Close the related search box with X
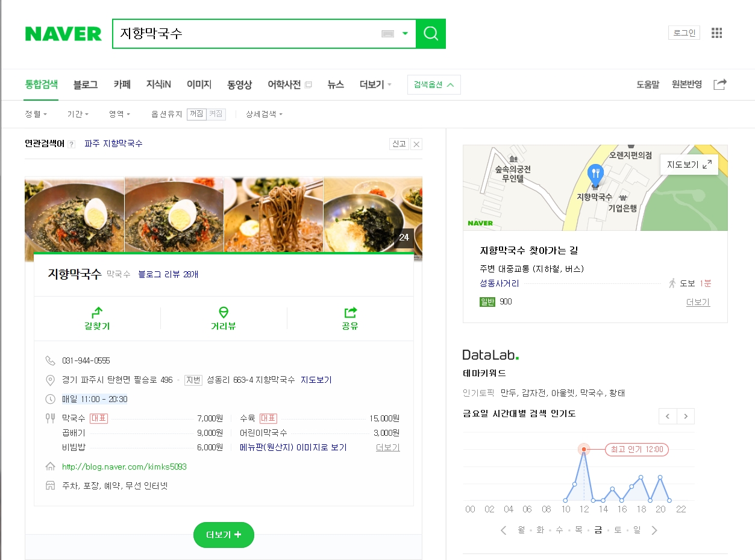The image size is (755, 560). tap(416, 144)
